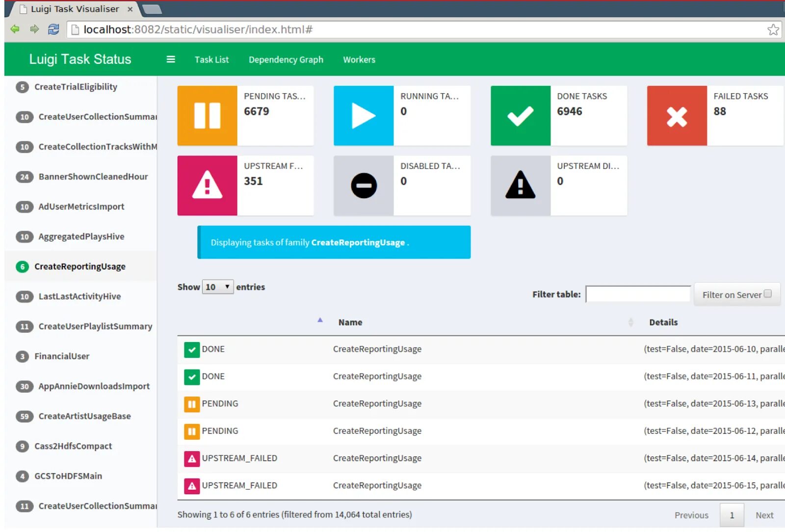This screenshot has width=785, height=532.
Task: Click the Upstream Failed count 351
Action: click(253, 181)
